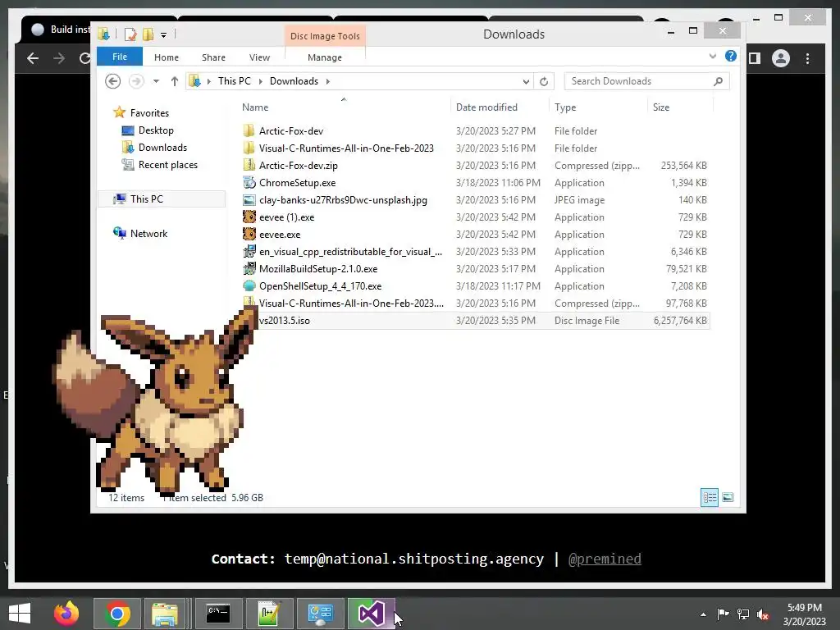Select This PC in navigation pane
The width and height of the screenshot is (840, 630).
162,199
